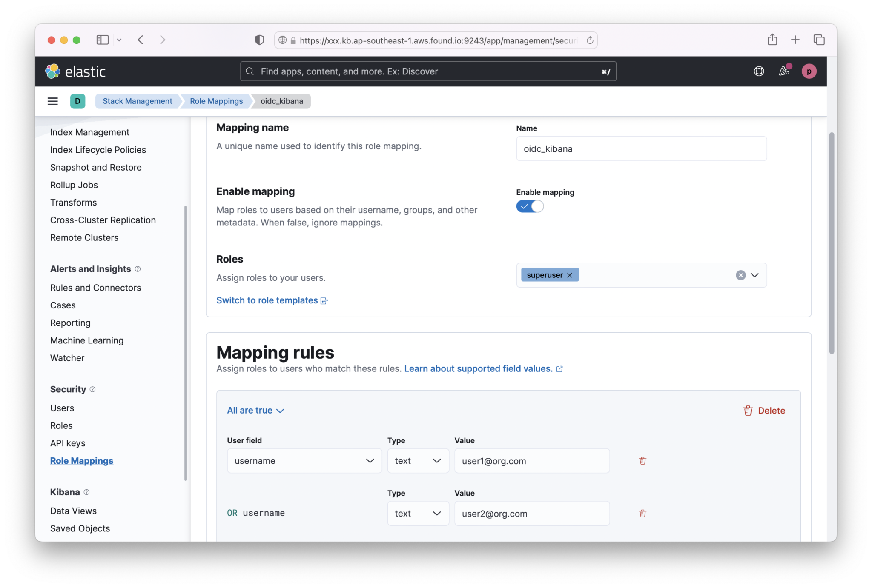Viewport: 872px width, 588px height.
Task: Open the help support icon in top bar
Action: [759, 71]
